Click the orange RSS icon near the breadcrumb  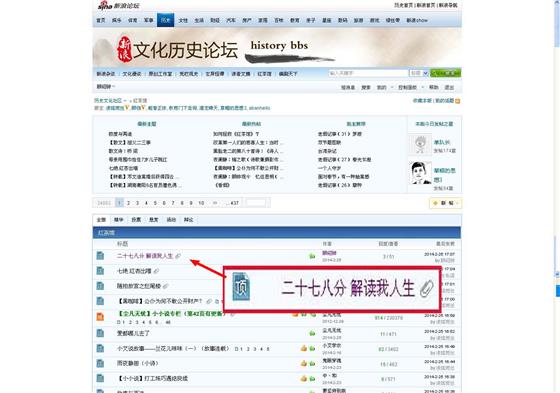pyautogui.click(x=458, y=101)
